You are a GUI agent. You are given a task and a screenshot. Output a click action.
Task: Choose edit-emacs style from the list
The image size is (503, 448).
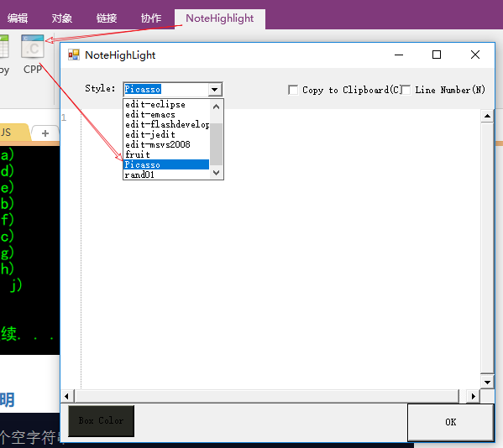click(166, 114)
